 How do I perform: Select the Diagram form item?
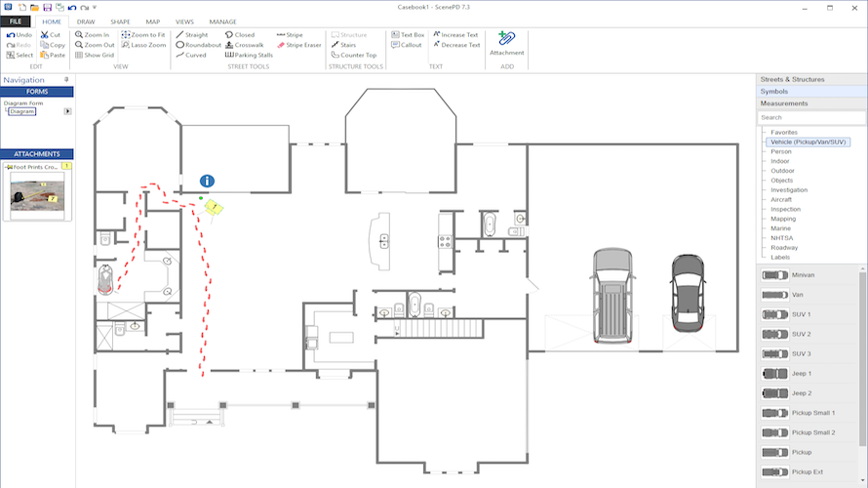22,111
